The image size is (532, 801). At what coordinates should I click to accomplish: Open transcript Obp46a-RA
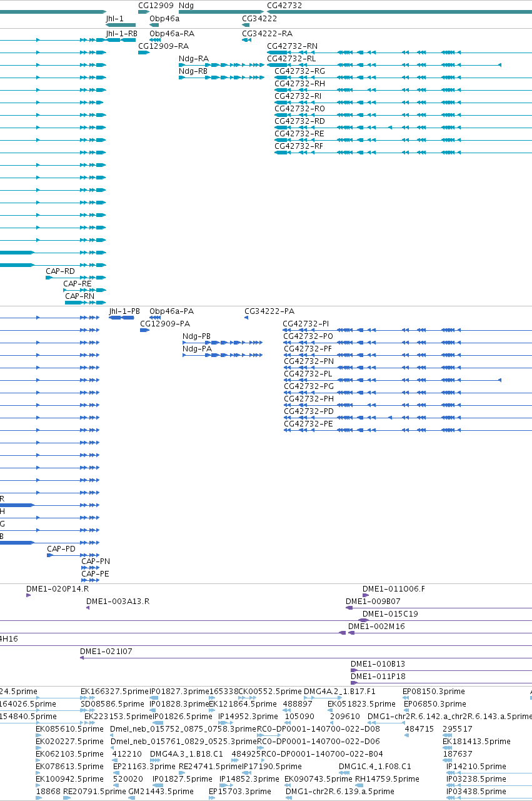pyautogui.click(x=172, y=33)
